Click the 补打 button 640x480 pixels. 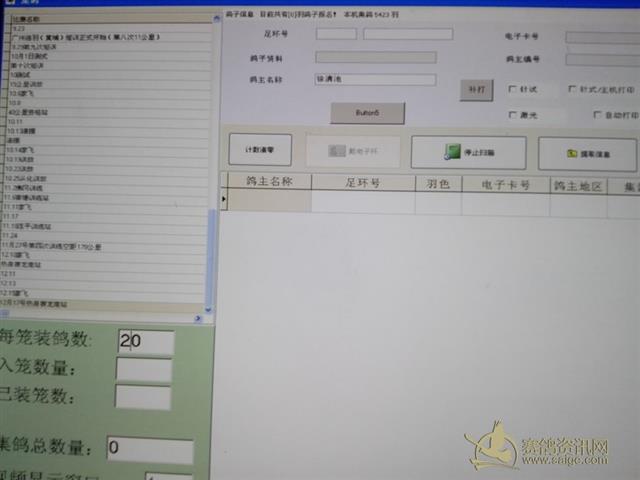click(x=476, y=89)
